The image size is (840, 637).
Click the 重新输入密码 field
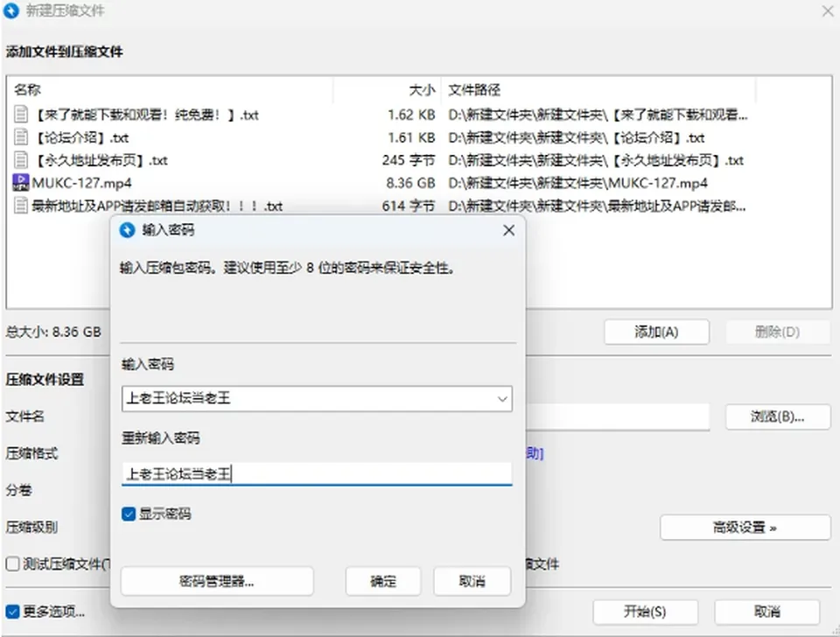click(317, 473)
